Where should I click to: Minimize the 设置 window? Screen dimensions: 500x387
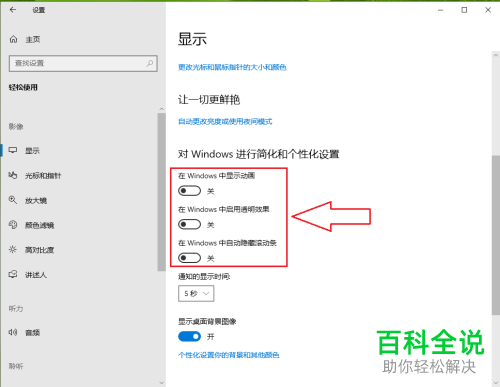click(441, 10)
